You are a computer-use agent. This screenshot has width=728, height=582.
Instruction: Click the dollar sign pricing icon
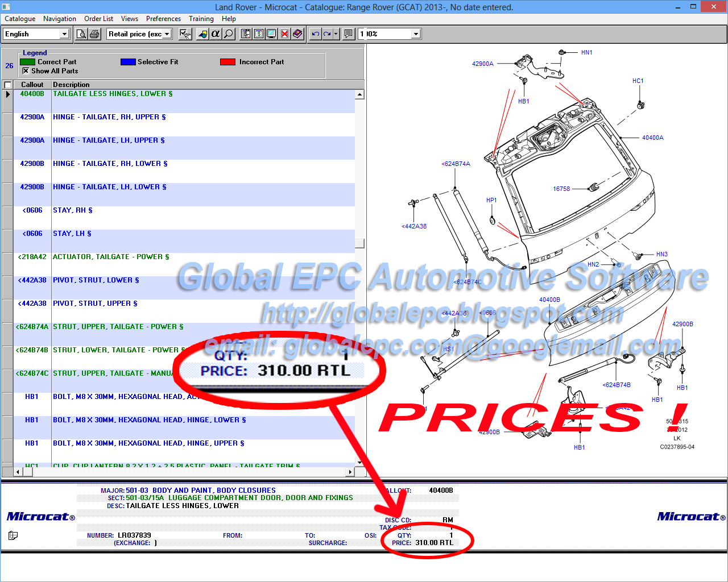(x=259, y=34)
